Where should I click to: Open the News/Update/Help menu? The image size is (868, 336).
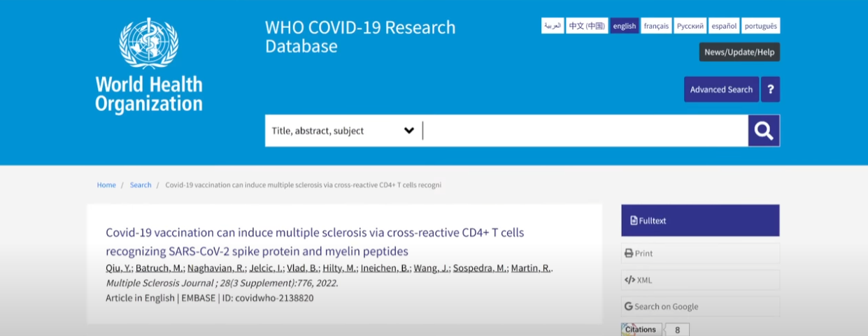[x=739, y=52]
